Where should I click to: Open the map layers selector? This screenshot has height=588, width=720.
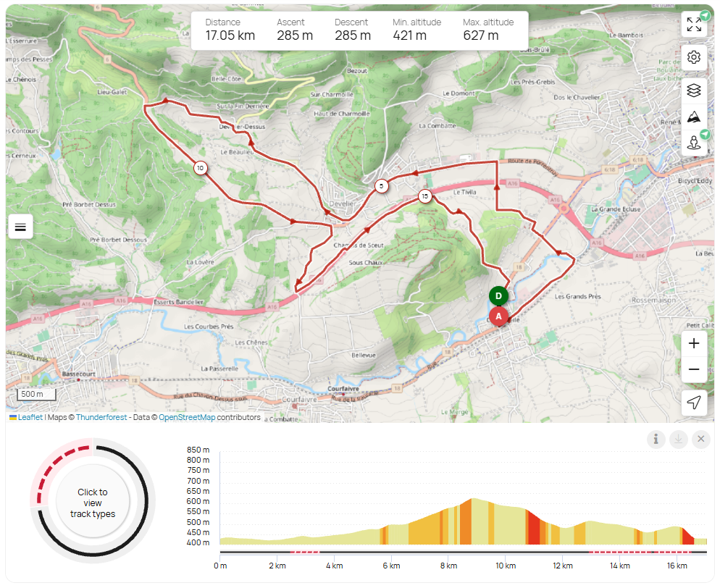point(693,91)
